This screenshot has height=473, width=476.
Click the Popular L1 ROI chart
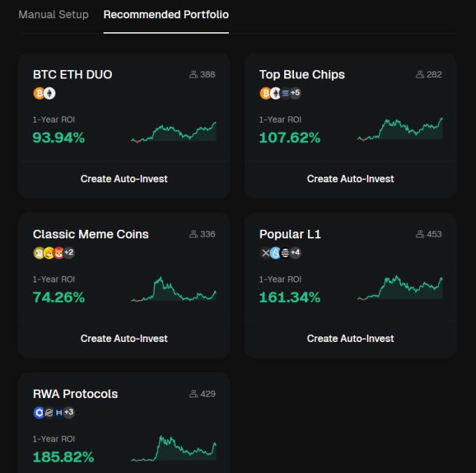pos(400,288)
